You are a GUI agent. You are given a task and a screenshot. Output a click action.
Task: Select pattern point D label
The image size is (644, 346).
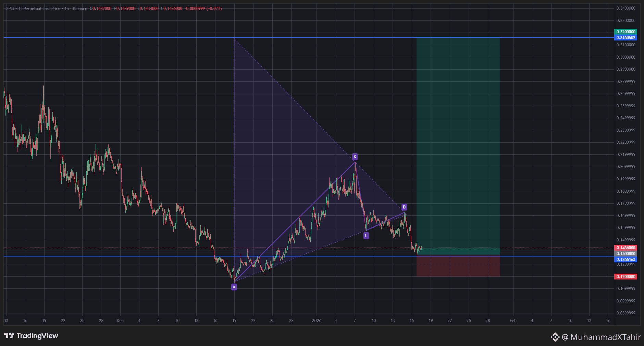point(404,207)
